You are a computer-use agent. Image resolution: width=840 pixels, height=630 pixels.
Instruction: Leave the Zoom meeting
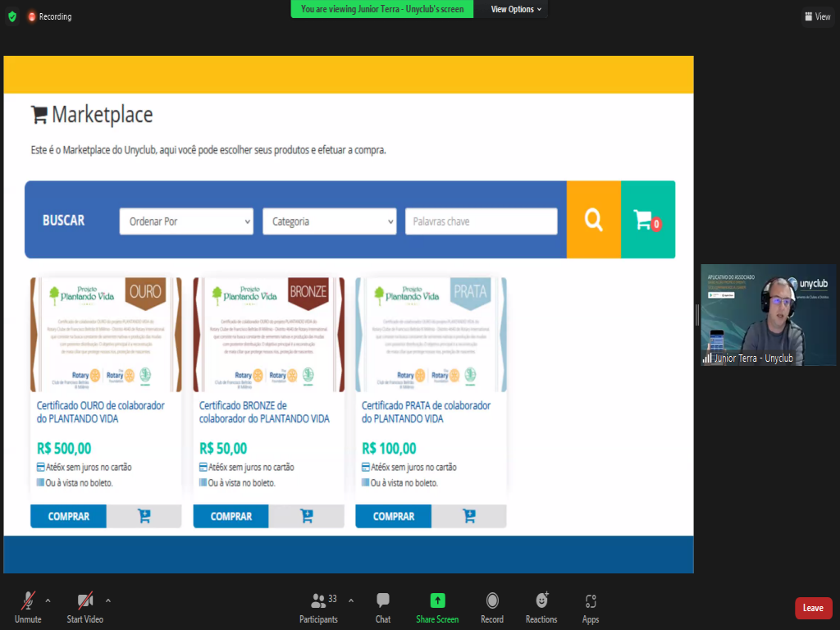pos(813,608)
